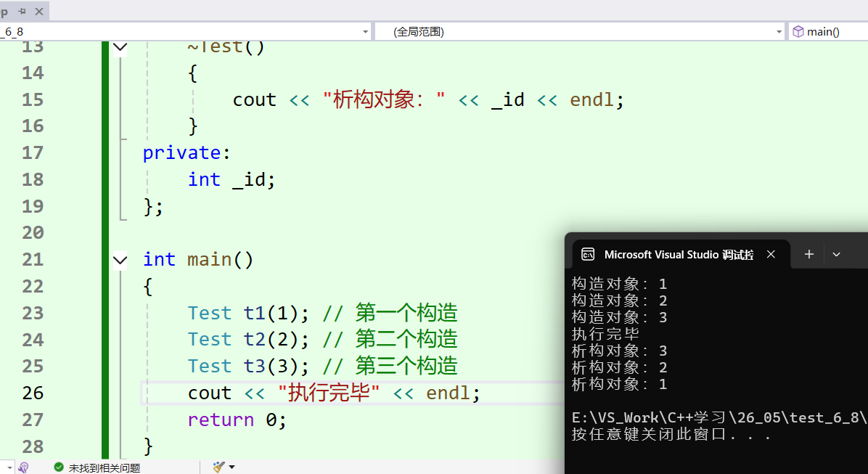Click the _id variable on line 15
Screen dimensions: 868x474
[507, 99]
